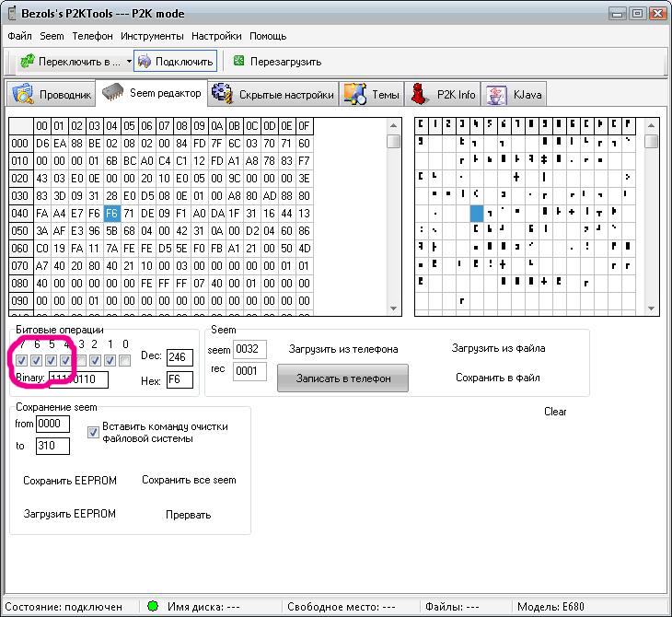Image resolution: width=672 pixels, height=617 pixels.
Task: Click the green arrows icon on Переключить в
Action: [x=28, y=61]
